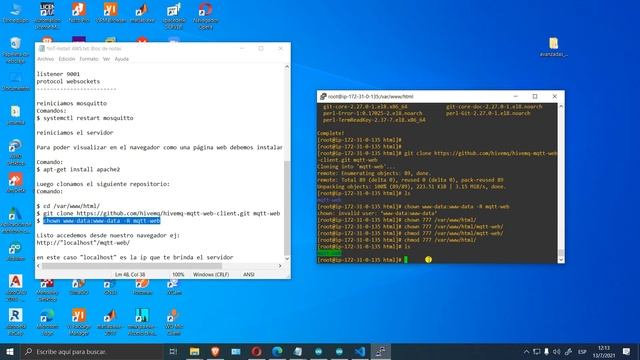The image size is (640, 360).
Task: Maximize the Notepad window
Action: tap(261, 48)
